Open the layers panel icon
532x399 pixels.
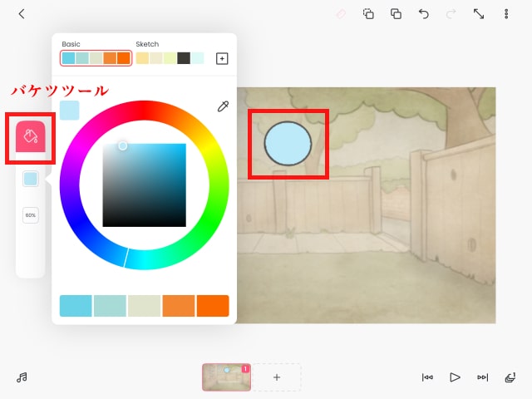(x=510, y=377)
